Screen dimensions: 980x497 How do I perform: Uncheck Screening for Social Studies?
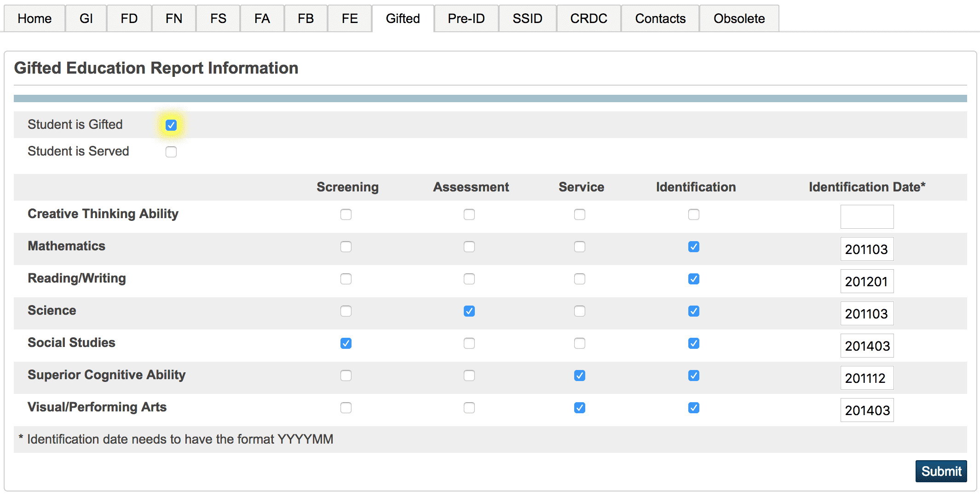coord(346,343)
